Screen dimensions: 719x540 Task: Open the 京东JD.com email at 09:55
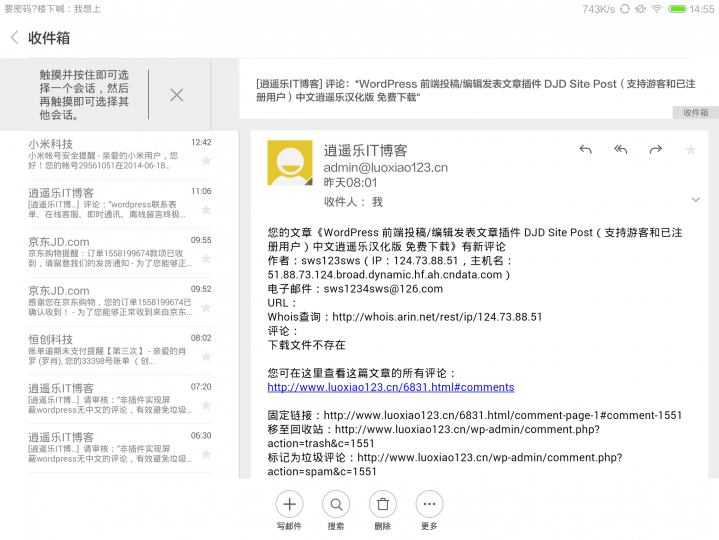(x=120, y=253)
